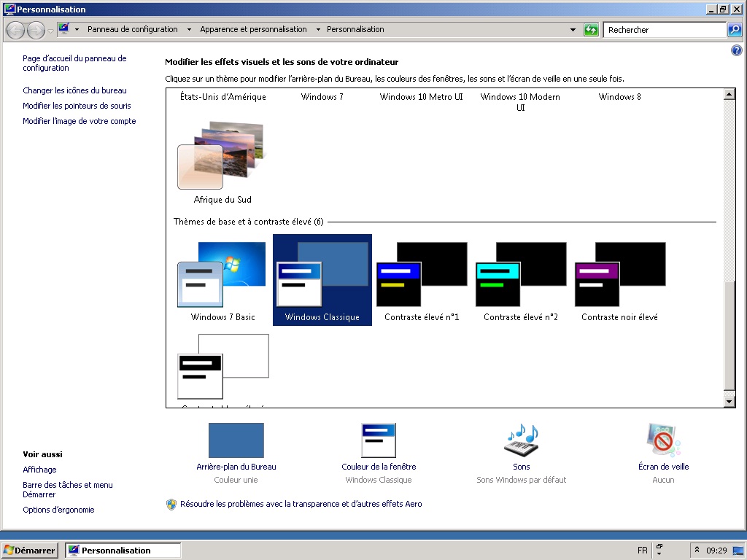Open Arrière-plan du Bureau color swatch
The width and height of the screenshot is (747, 560).
point(236,440)
